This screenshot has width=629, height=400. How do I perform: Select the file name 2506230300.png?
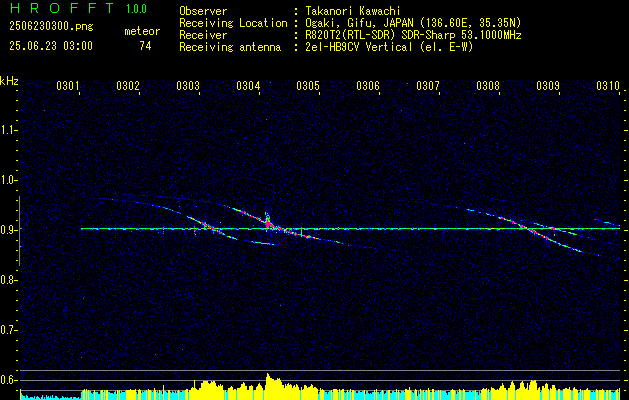pos(51,27)
